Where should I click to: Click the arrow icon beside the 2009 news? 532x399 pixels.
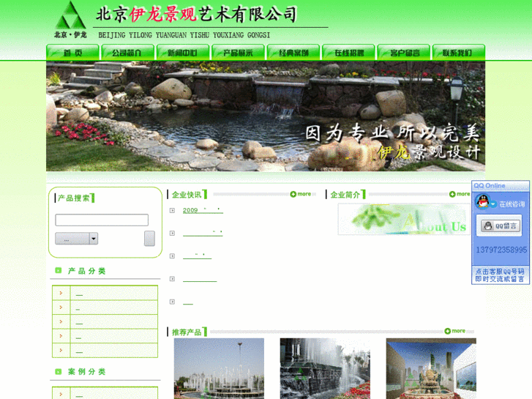tap(173, 211)
